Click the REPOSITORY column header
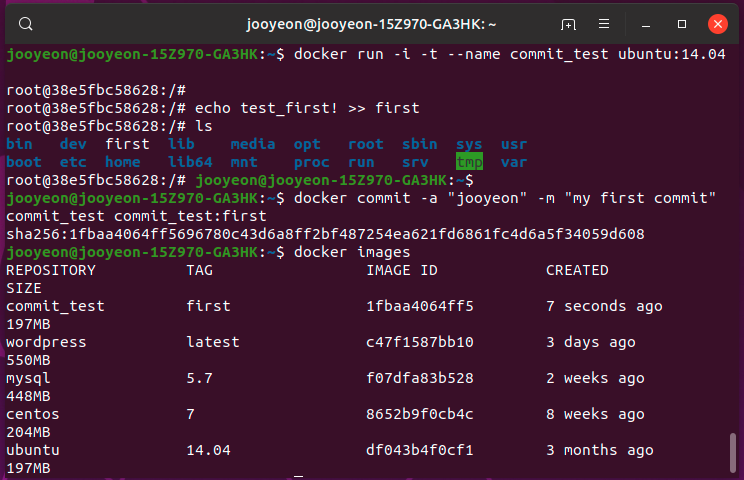 coord(51,270)
